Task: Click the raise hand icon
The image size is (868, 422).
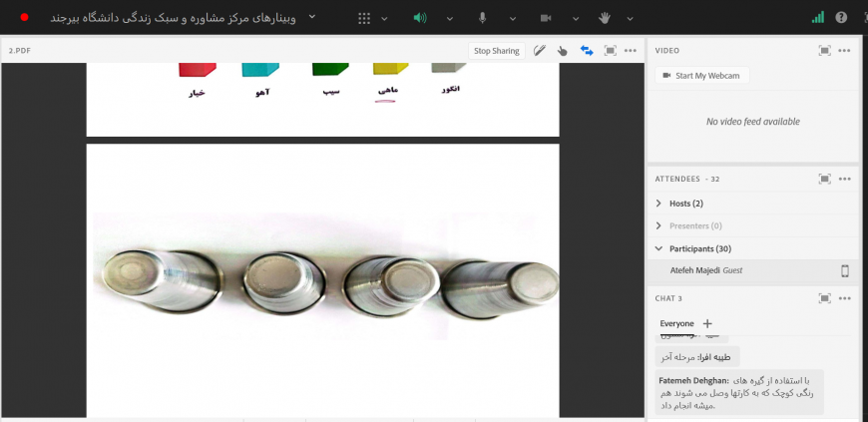Action: (605, 18)
